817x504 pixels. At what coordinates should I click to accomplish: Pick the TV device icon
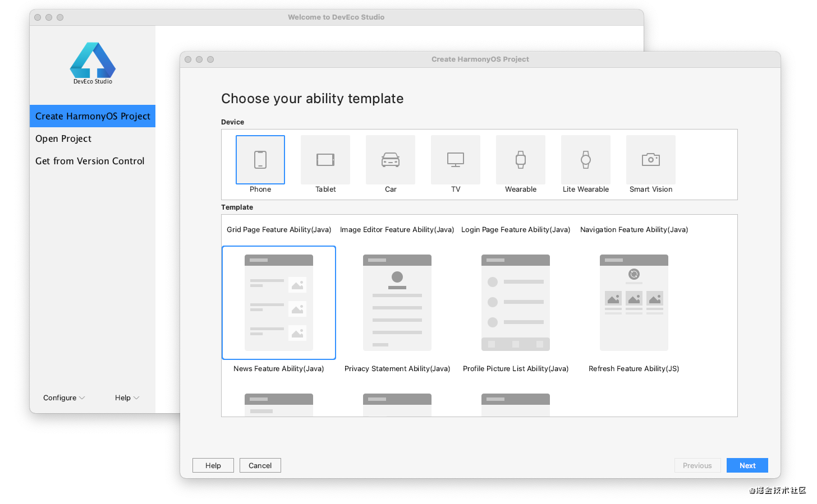(456, 160)
